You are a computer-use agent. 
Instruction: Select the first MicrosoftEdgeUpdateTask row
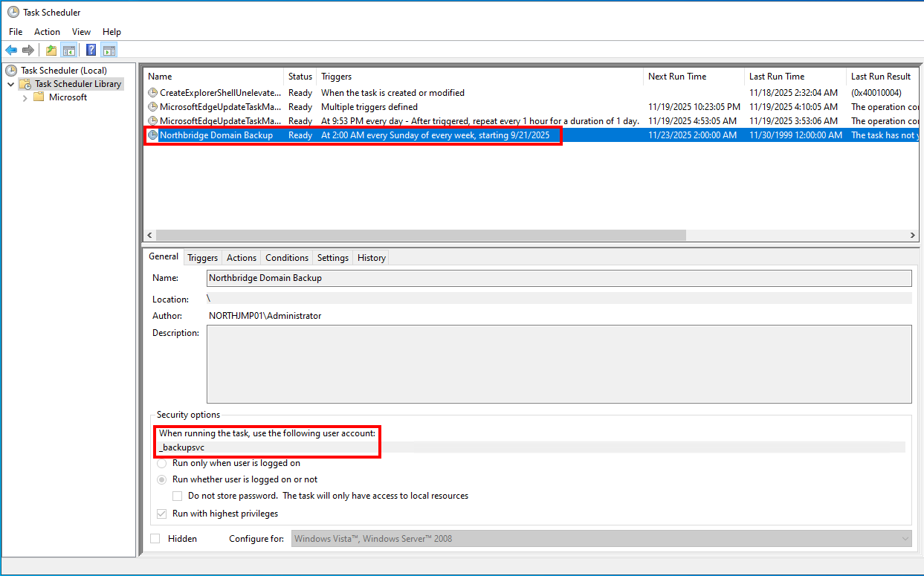click(x=221, y=107)
